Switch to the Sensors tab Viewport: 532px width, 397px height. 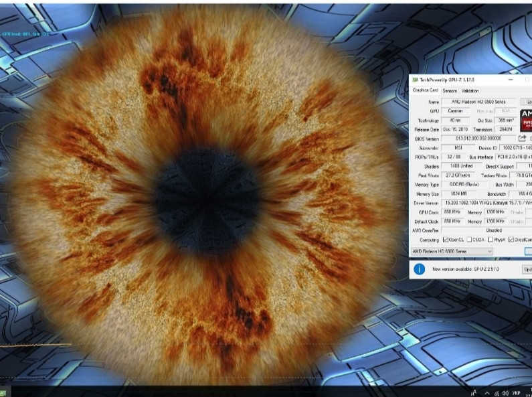tap(450, 90)
